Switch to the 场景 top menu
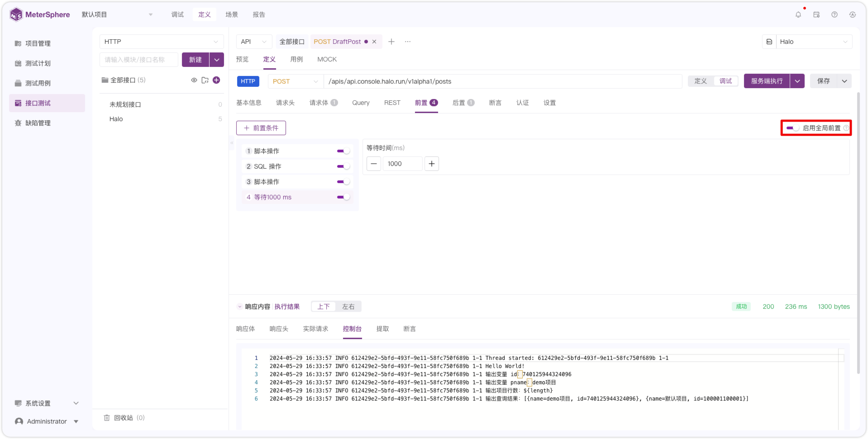This screenshot has width=868, height=439. tap(232, 14)
